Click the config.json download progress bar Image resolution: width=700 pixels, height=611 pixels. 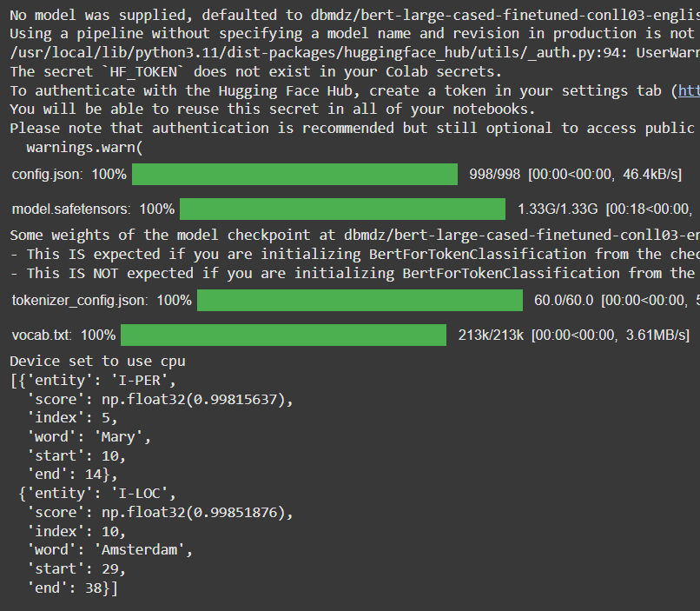[x=294, y=174]
